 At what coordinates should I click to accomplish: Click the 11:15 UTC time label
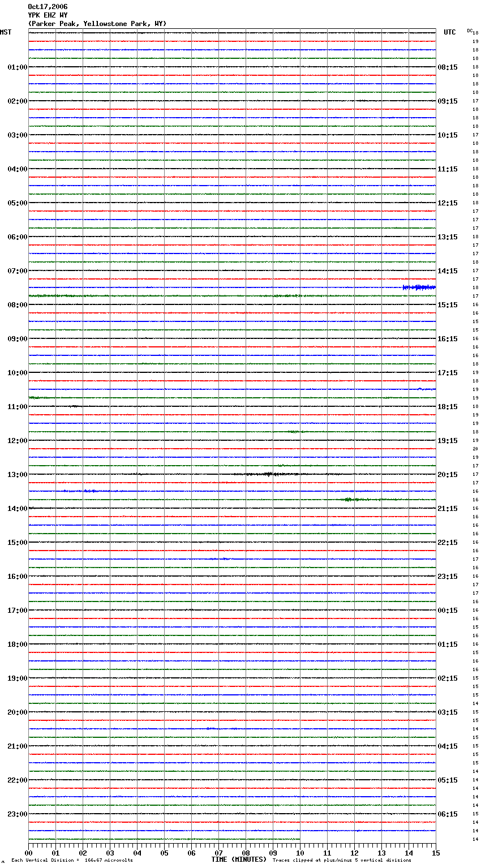point(448,169)
